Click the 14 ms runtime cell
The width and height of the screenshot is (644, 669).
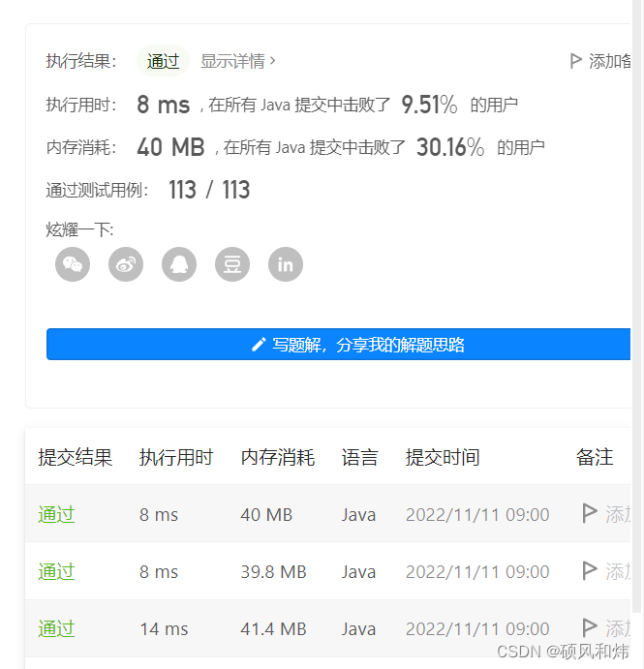coord(164,629)
